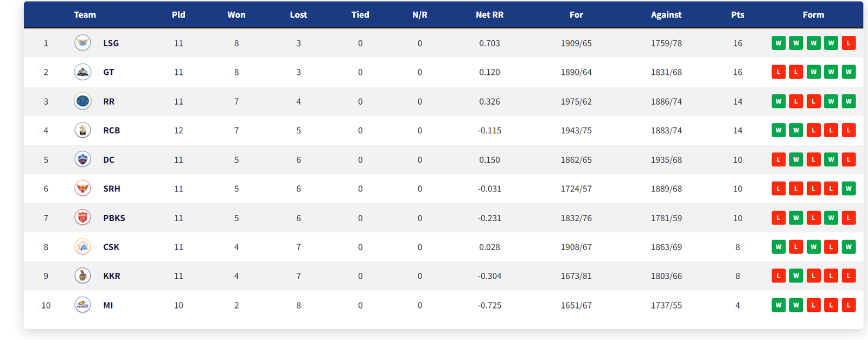Click the KKR team logo
The height and width of the screenshot is (340, 868).
82,275
